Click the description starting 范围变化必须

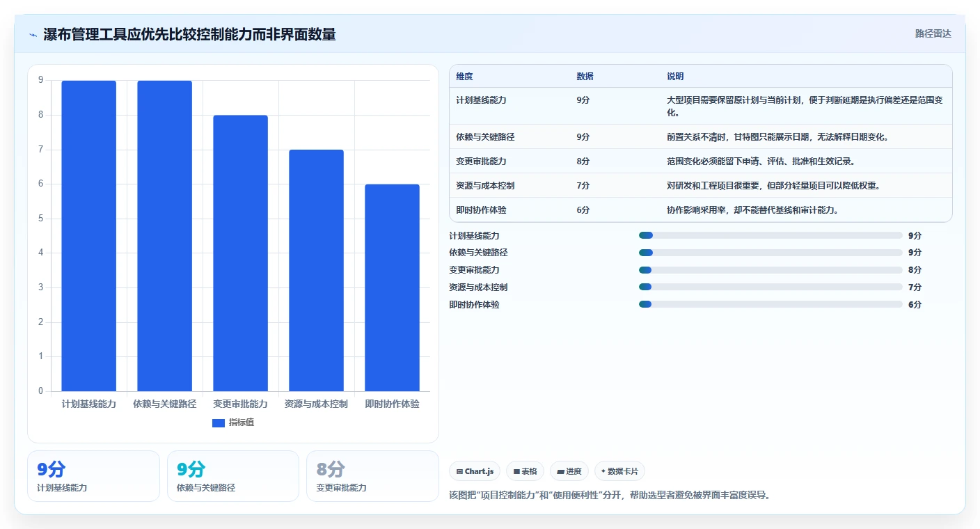coord(760,161)
